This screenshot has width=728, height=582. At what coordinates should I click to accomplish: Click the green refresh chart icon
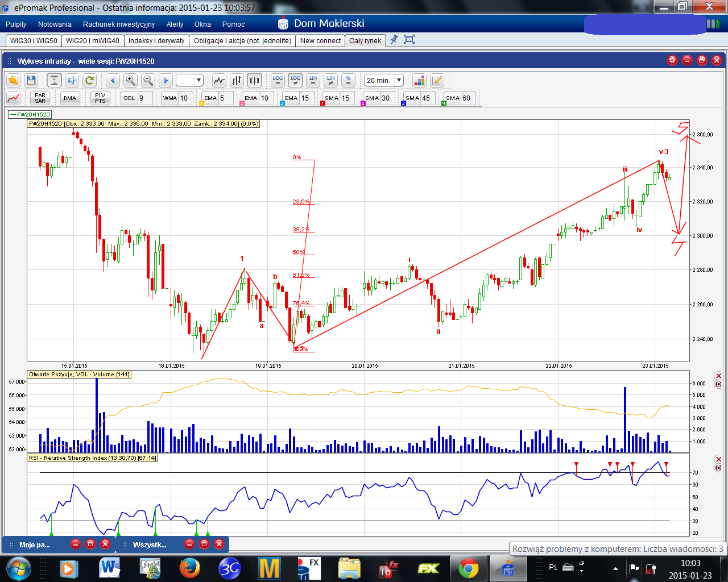(x=89, y=81)
